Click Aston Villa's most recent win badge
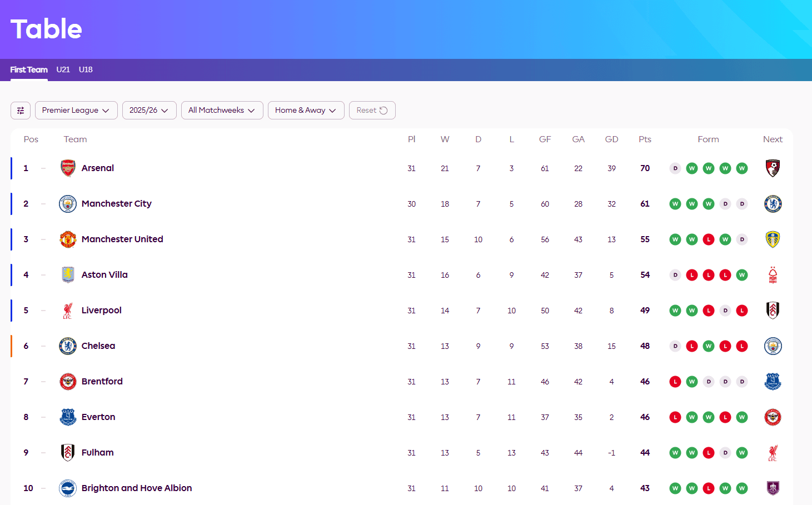The height and width of the screenshot is (505, 812). [x=742, y=274]
